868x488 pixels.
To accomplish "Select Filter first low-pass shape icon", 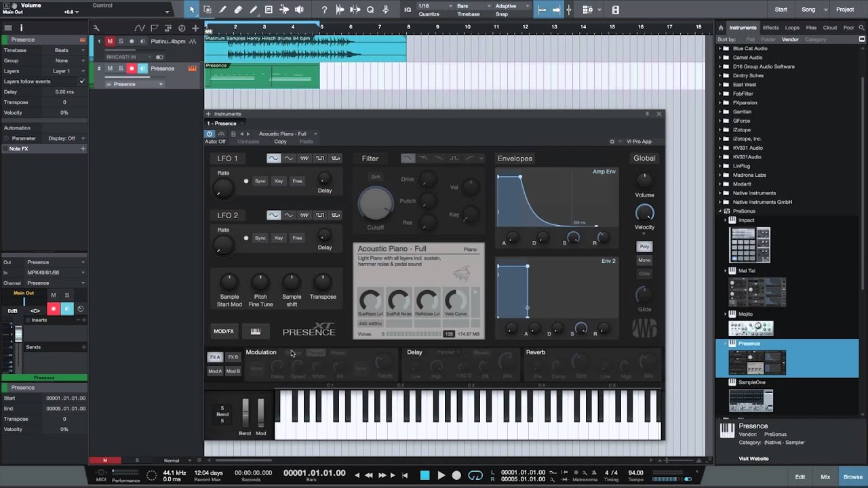I will coord(408,158).
